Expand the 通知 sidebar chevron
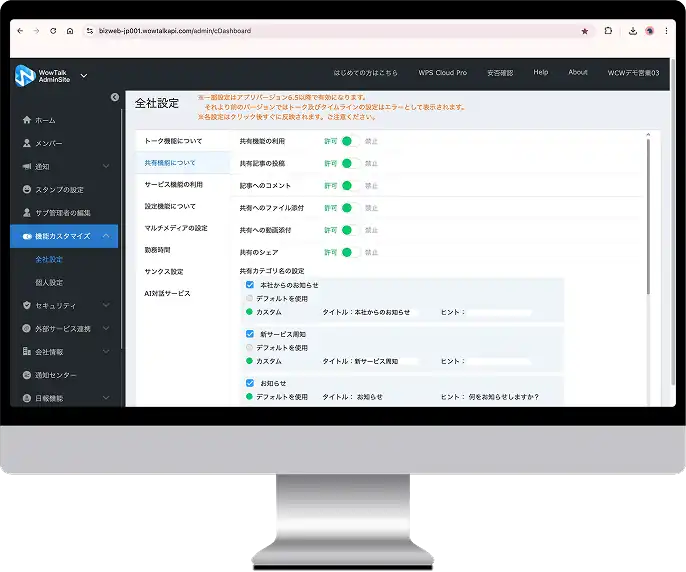Image resolution: width=686 pixels, height=572 pixels. pos(106,166)
